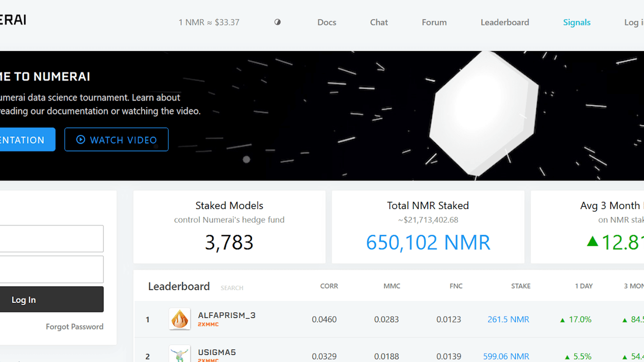
Task: Sort leaderboard by STAKE column
Action: click(521, 286)
